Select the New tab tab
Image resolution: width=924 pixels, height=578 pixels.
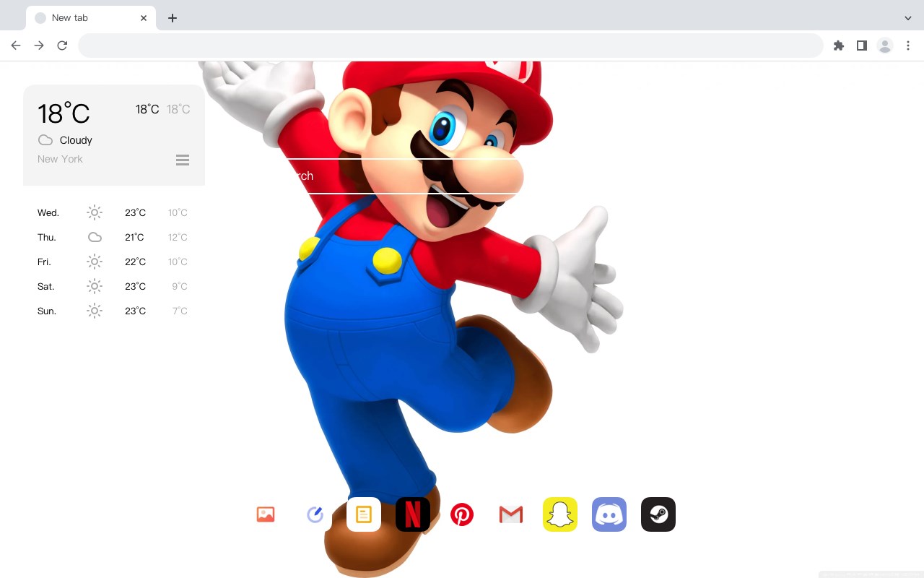(x=91, y=18)
